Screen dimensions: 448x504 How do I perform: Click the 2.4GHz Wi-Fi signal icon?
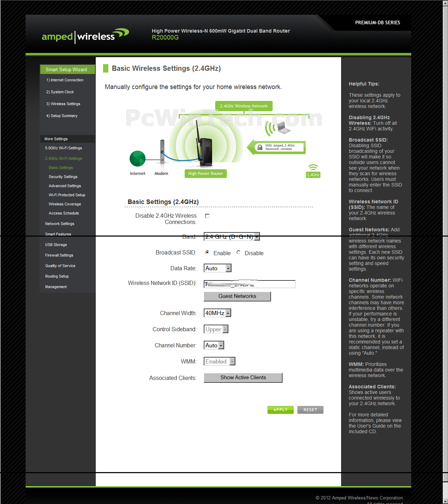[313, 171]
